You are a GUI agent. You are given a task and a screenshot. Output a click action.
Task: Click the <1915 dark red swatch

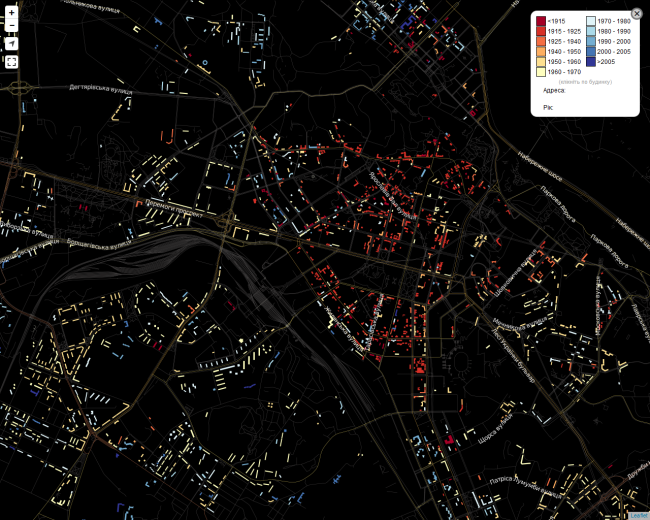click(540, 22)
